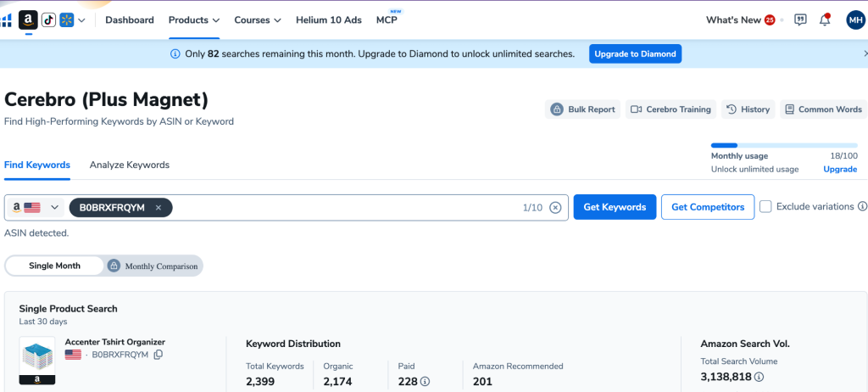Click Upgrade to Diamond button

tap(635, 53)
